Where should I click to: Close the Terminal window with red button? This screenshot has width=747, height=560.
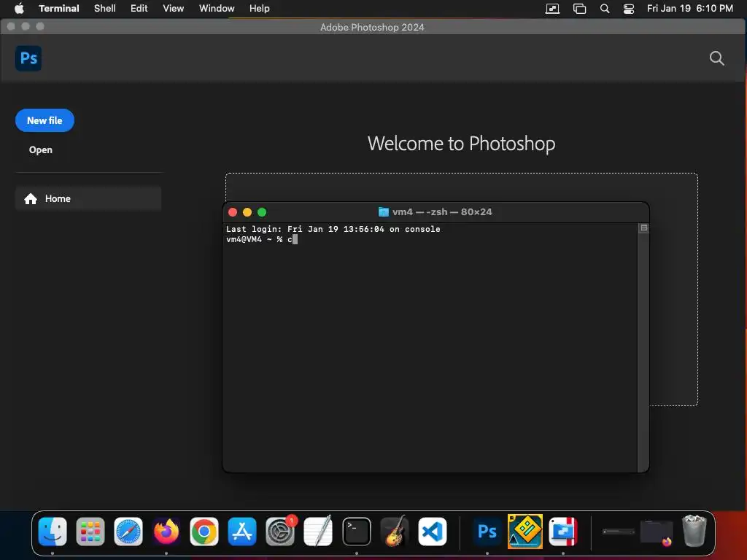pos(233,212)
